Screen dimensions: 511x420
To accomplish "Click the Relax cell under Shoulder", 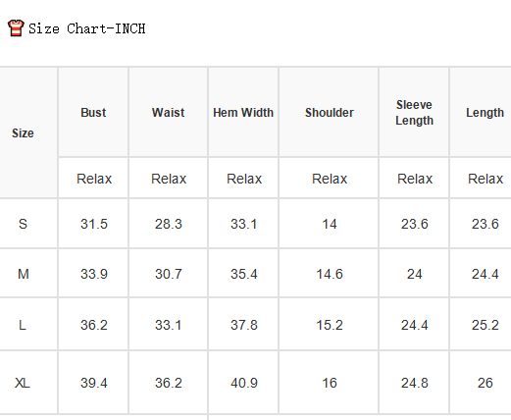I will (x=330, y=179).
